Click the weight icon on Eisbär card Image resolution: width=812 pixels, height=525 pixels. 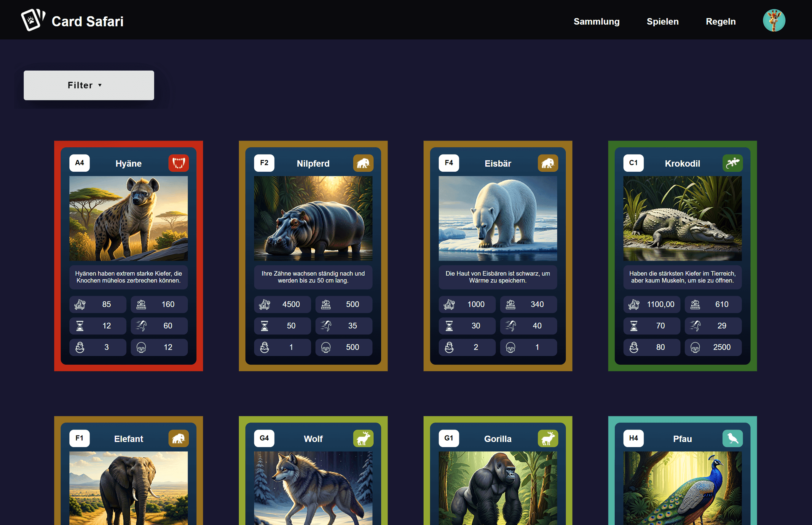449,304
